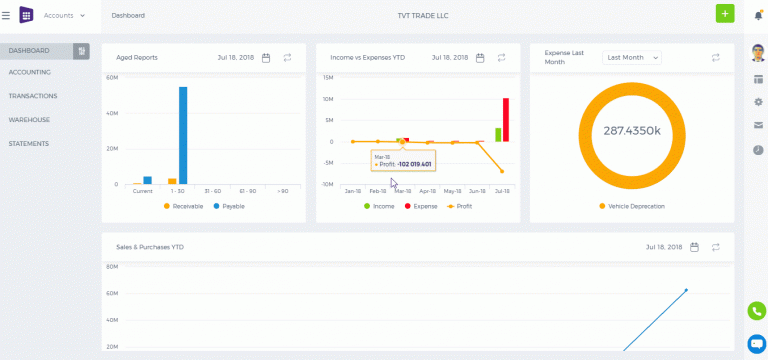Expand the Accounts module dropdown
This screenshot has height=360, width=768.
[x=64, y=16]
